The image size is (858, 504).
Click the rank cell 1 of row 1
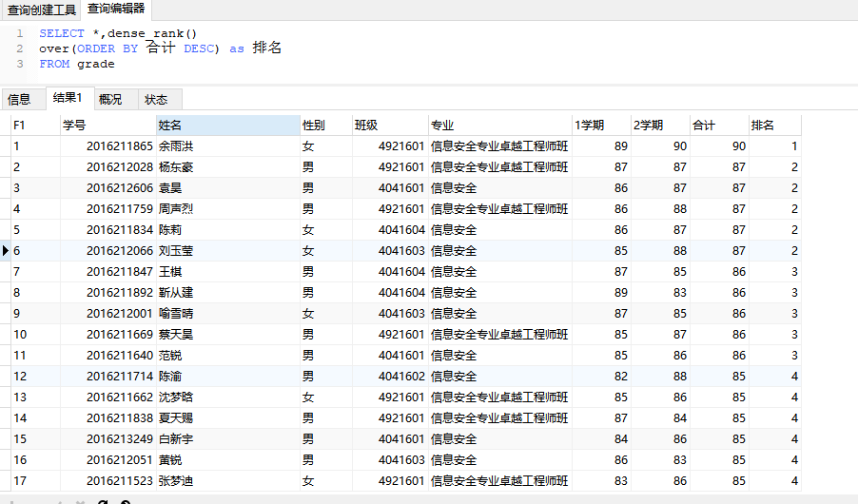[775, 146]
